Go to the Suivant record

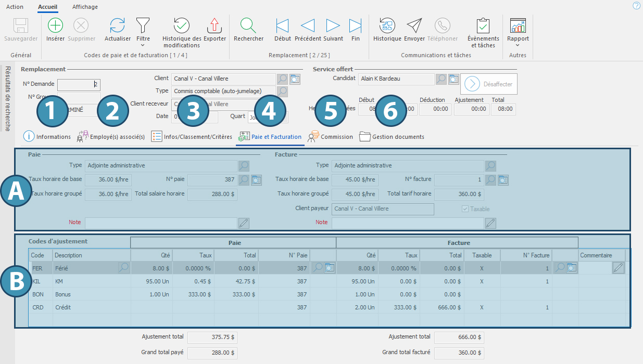click(333, 25)
